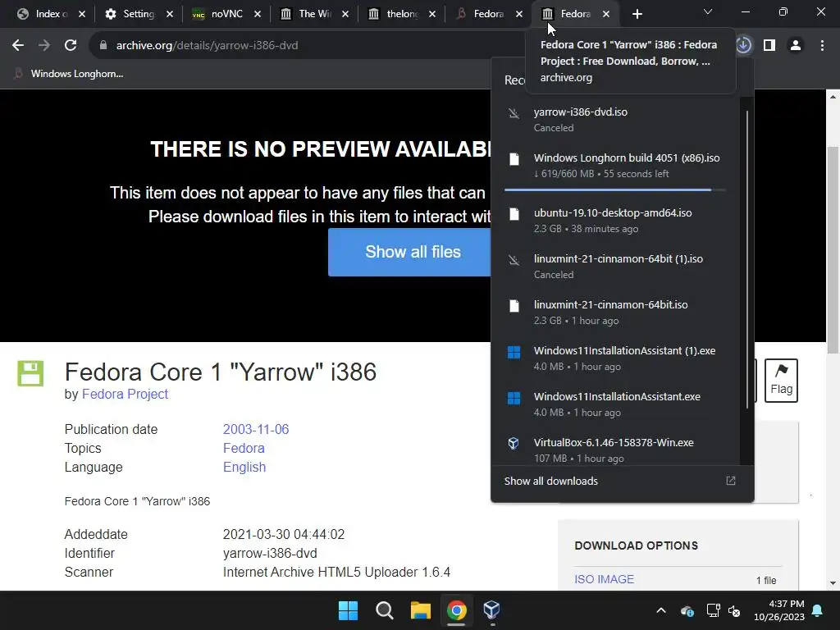The width and height of the screenshot is (840, 630).
Task: Open the Chrome three-dot menu
Action: point(822,46)
